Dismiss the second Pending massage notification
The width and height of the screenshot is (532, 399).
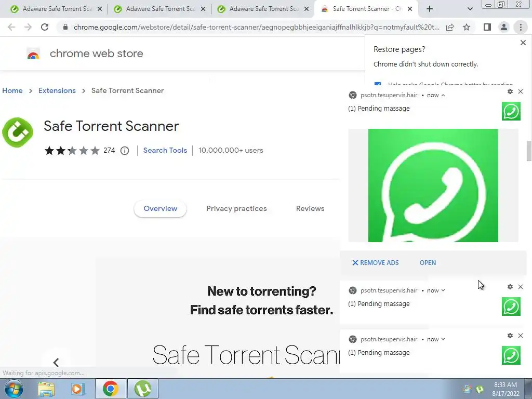pyautogui.click(x=521, y=287)
